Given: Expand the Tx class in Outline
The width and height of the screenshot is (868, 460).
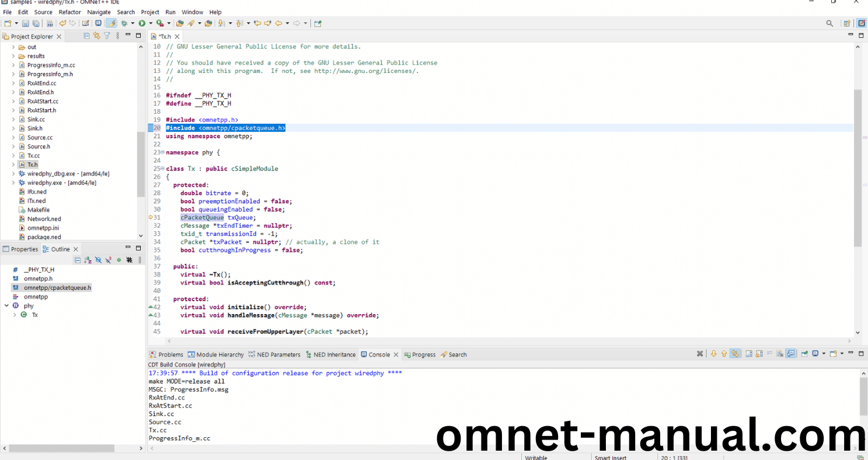Looking at the screenshot, I should 15,315.
